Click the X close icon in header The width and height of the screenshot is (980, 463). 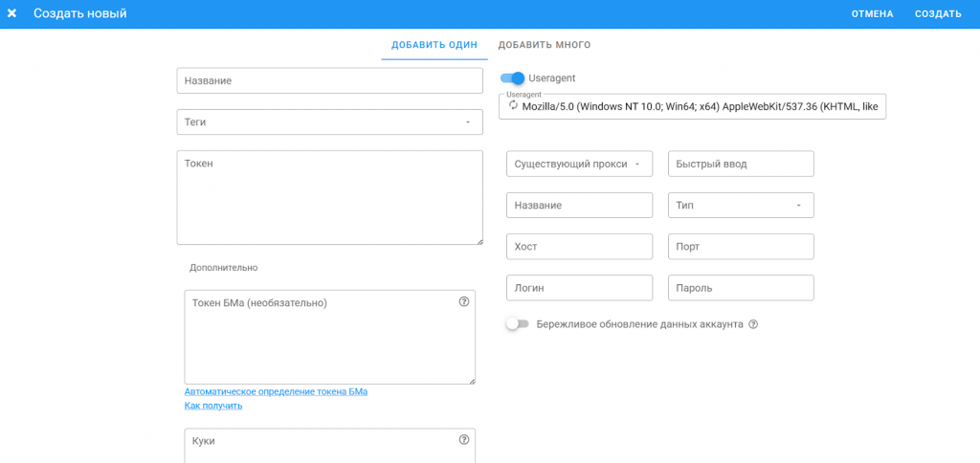[x=12, y=13]
